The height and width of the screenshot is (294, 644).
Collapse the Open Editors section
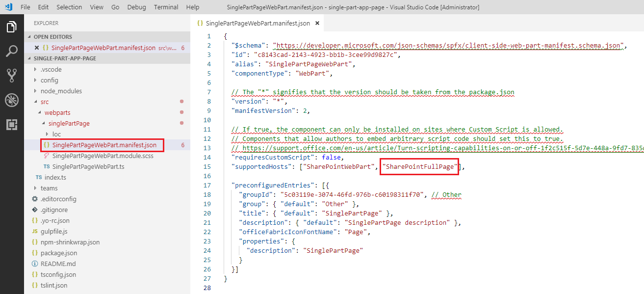pyautogui.click(x=52, y=37)
